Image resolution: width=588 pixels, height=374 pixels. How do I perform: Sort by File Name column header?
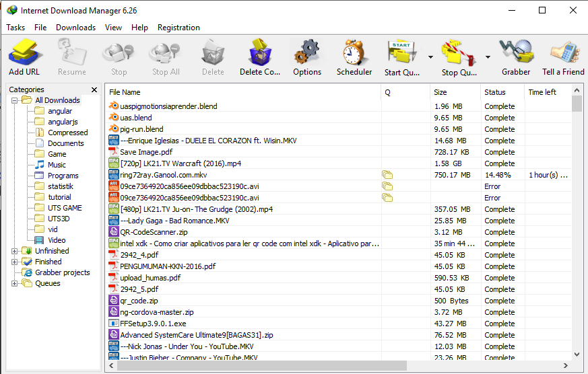coord(243,92)
